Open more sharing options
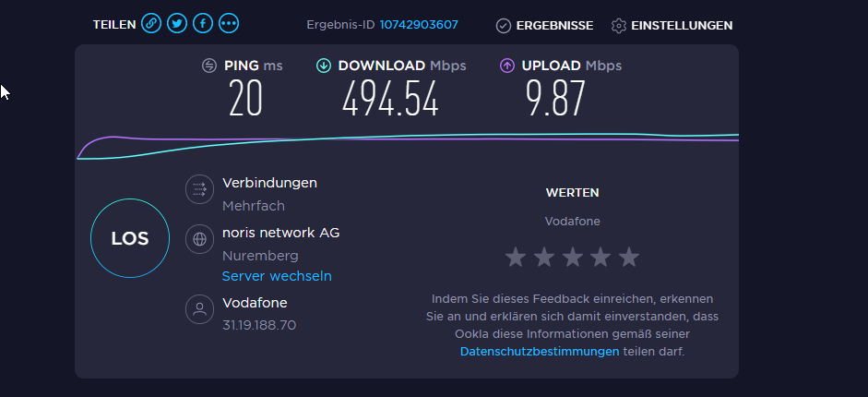The width and height of the screenshot is (868, 397). click(229, 23)
